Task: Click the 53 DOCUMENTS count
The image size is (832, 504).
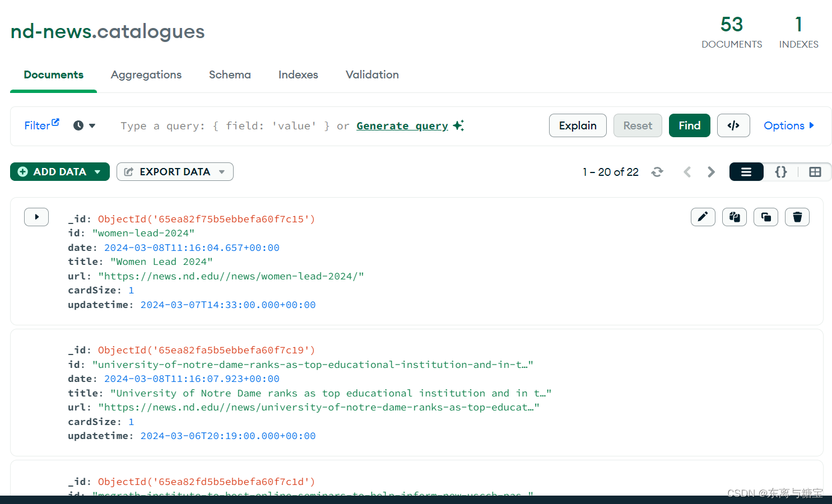Action: point(732,32)
